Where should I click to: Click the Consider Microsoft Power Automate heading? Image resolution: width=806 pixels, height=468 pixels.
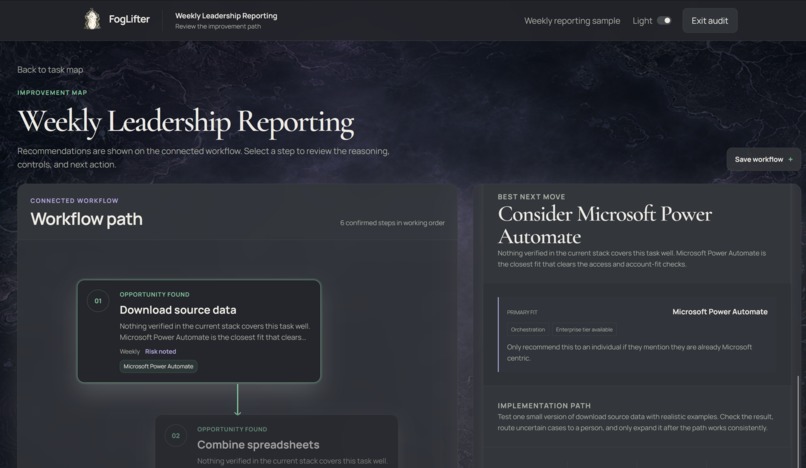point(605,225)
